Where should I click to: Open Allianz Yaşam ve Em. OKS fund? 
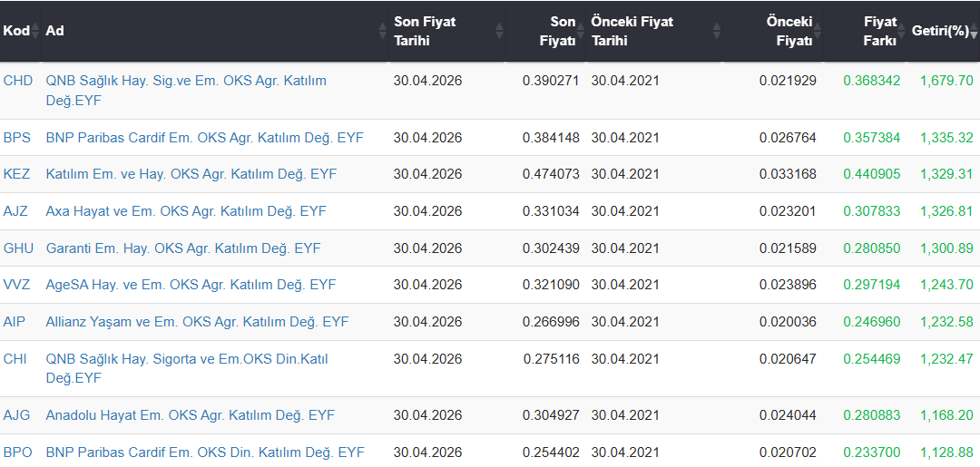click(198, 322)
